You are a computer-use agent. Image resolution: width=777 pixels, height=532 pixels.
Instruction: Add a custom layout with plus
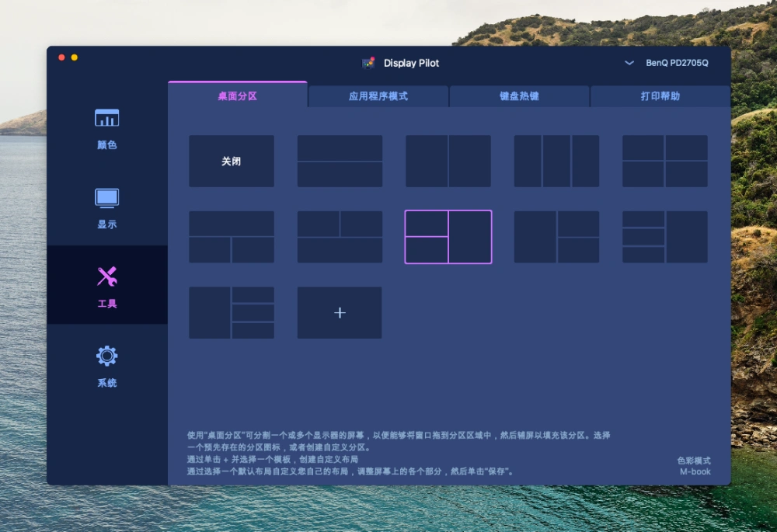[340, 312]
